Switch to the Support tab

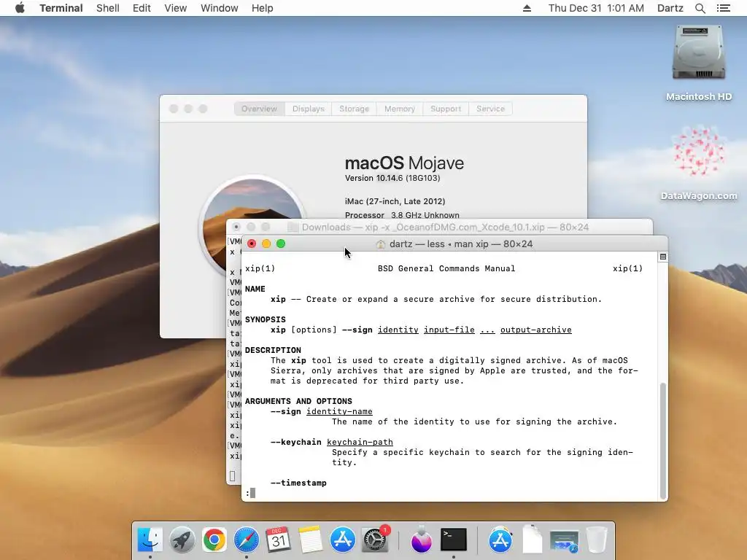(x=446, y=109)
